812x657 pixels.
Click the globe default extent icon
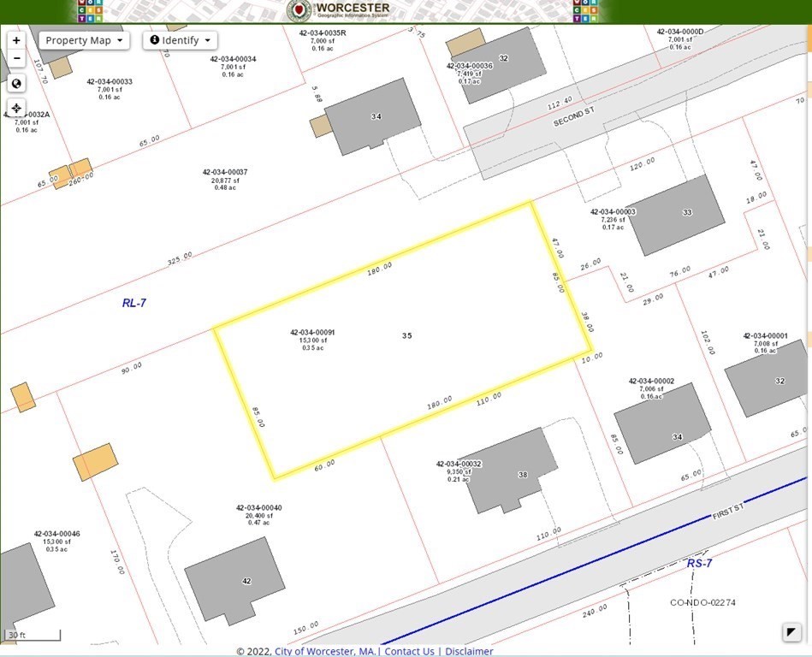pos(16,83)
